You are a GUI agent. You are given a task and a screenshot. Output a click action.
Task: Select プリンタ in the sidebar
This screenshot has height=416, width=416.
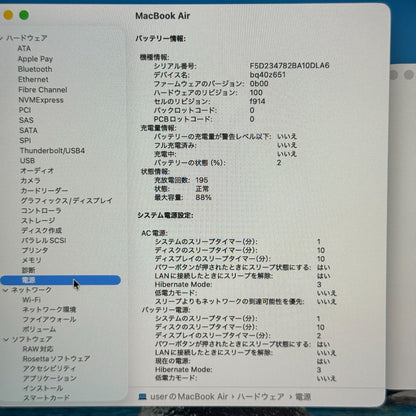(x=35, y=250)
